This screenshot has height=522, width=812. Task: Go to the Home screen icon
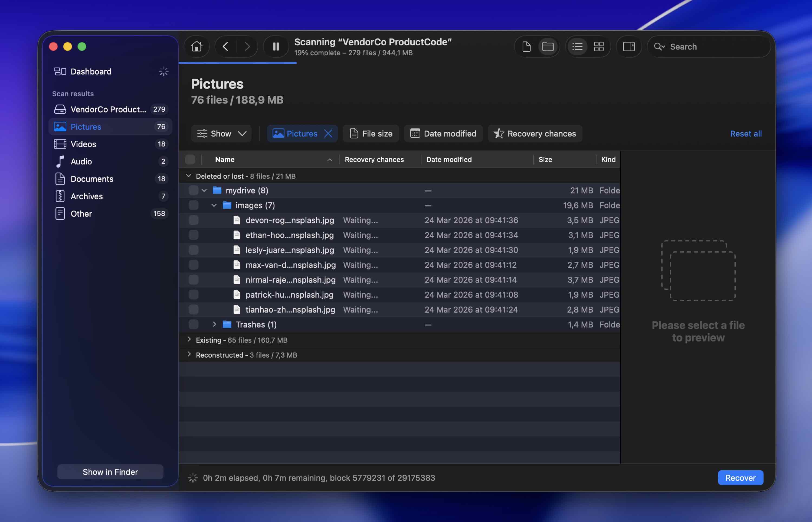[197, 46]
